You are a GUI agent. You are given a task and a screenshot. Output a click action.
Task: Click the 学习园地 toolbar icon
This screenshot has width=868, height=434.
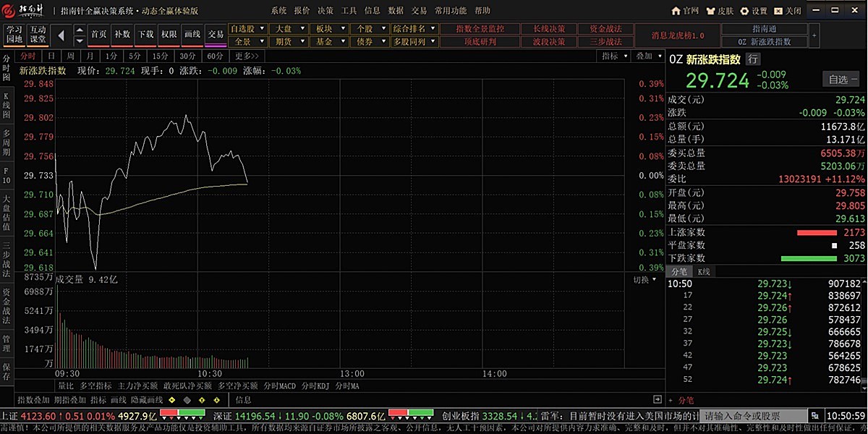[x=14, y=35]
